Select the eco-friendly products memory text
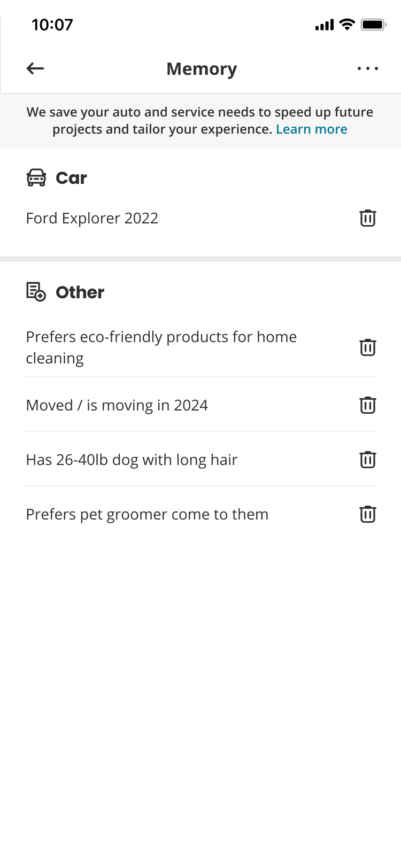This screenshot has height=868, width=401. (x=161, y=347)
